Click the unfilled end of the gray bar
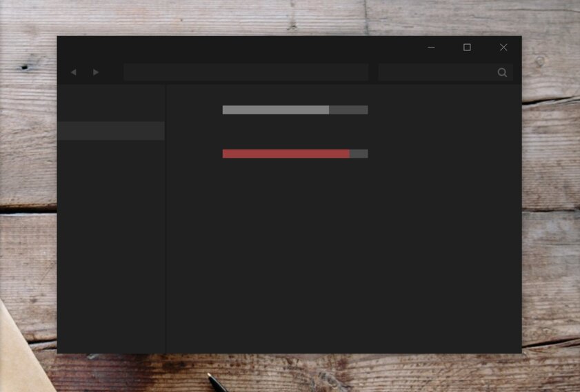This screenshot has width=580, height=392. [x=348, y=110]
